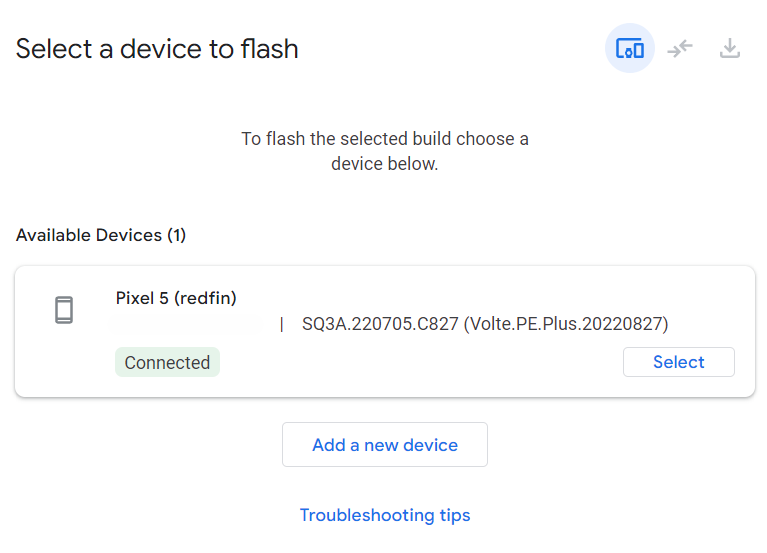This screenshot has height=553, width=767.
Task: Click the phone icon in device card
Action: [64, 310]
